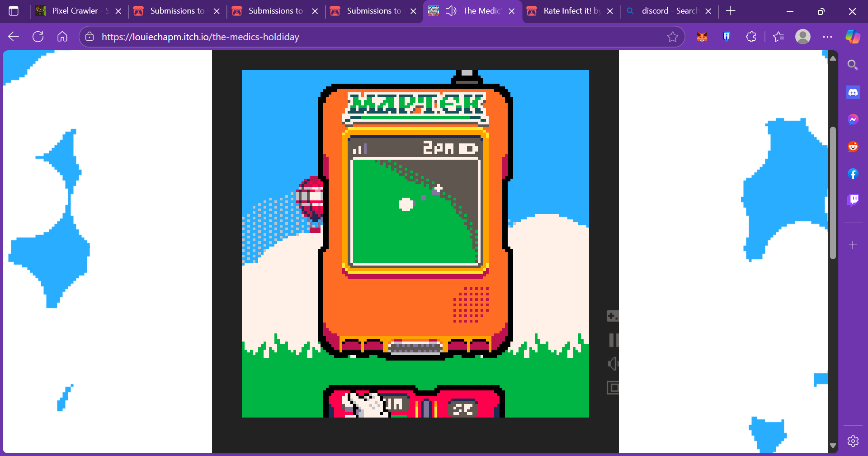Open sidebar Search
The image size is (868, 456).
pyautogui.click(x=853, y=65)
